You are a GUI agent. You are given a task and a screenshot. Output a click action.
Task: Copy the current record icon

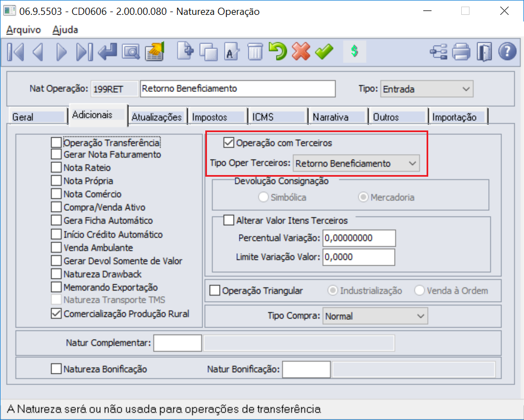pyautogui.click(x=209, y=52)
